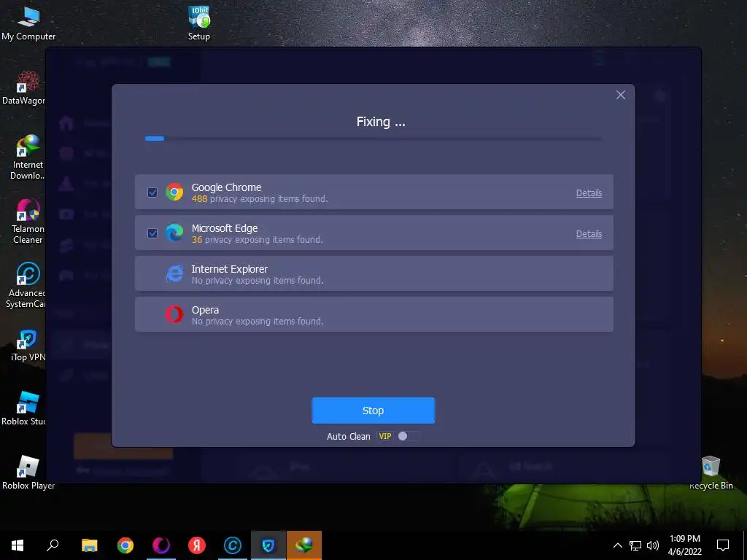Launch Chrome from the taskbar
Screen dimensions: 747x560
(125, 545)
